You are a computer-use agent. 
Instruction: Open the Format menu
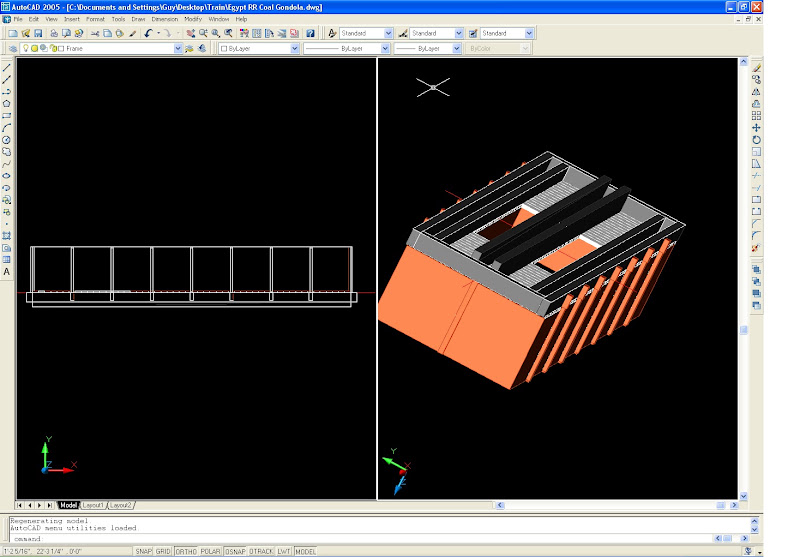click(x=95, y=19)
